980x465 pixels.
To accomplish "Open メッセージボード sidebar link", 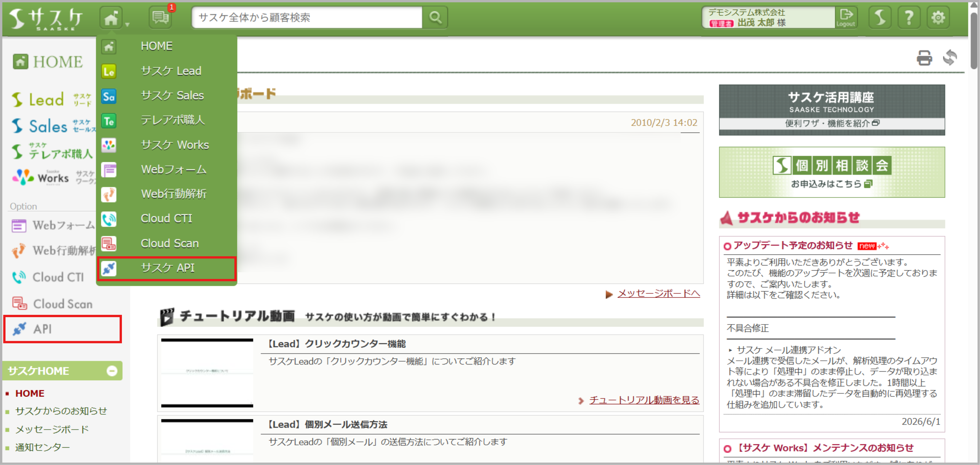I will pyautogui.click(x=52, y=429).
